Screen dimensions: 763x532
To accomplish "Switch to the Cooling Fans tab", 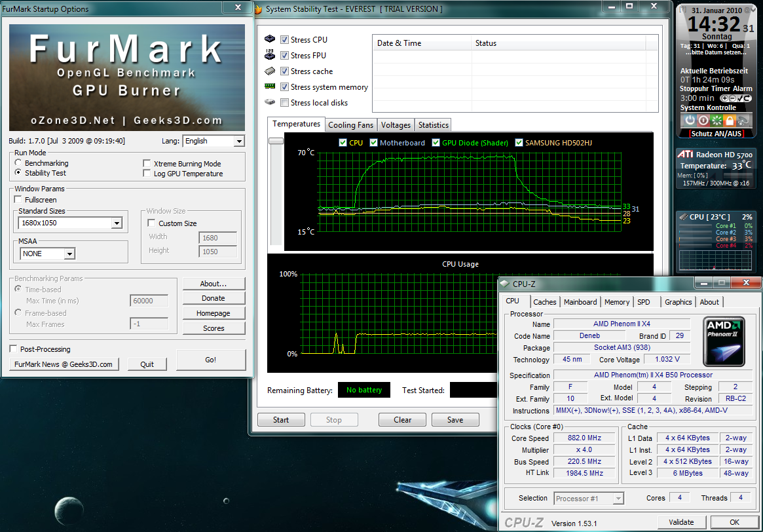I will [x=350, y=125].
